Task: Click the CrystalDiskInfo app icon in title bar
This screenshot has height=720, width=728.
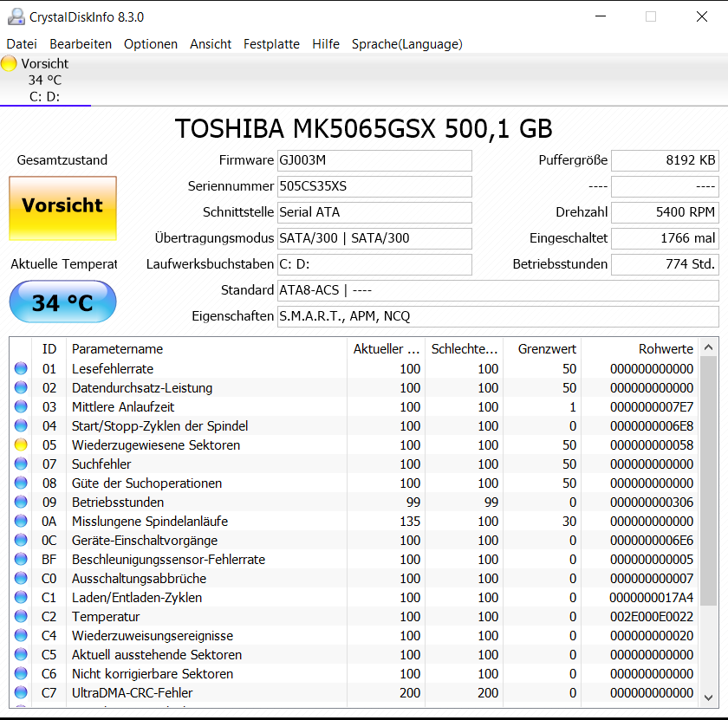Action: coord(16,16)
